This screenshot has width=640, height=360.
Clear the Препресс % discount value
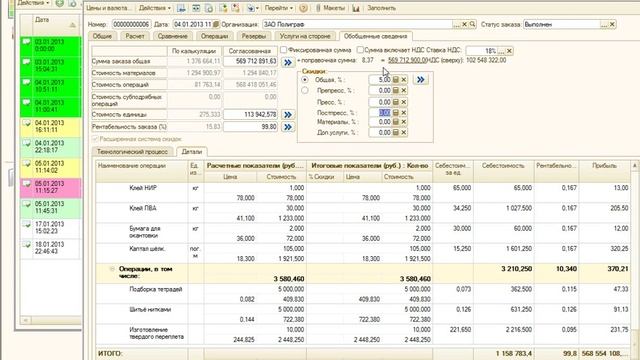(404, 90)
